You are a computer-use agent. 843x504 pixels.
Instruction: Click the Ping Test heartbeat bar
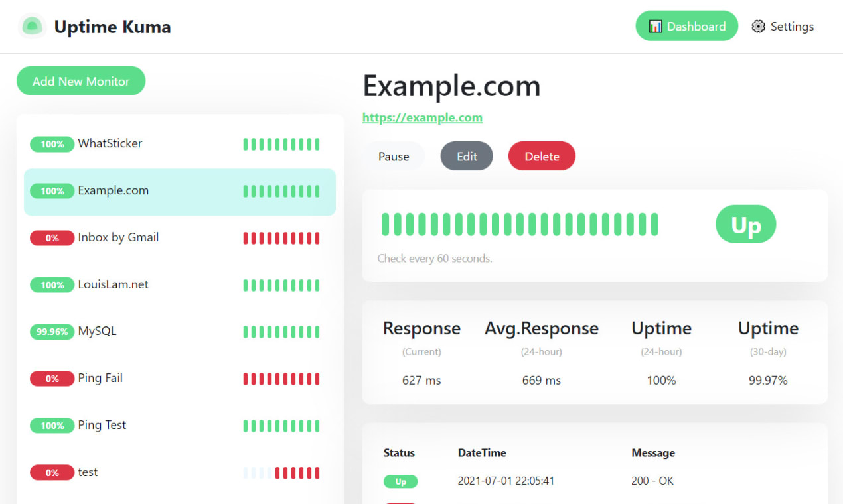[x=281, y=426]
